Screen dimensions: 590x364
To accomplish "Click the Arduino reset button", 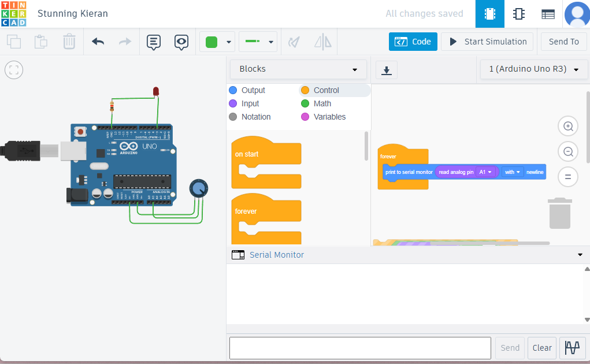I will click(x=80, y=132).
